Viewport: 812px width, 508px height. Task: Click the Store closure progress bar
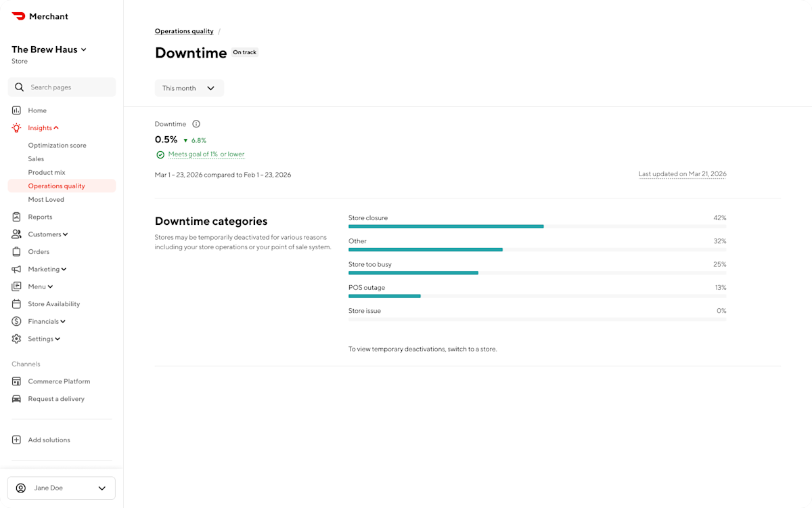446,226
